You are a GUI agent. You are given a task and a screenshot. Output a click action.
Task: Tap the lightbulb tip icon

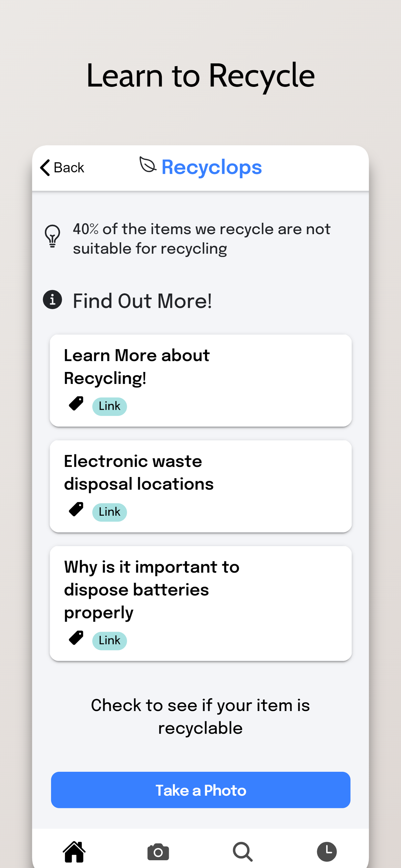tap(53, 236)
